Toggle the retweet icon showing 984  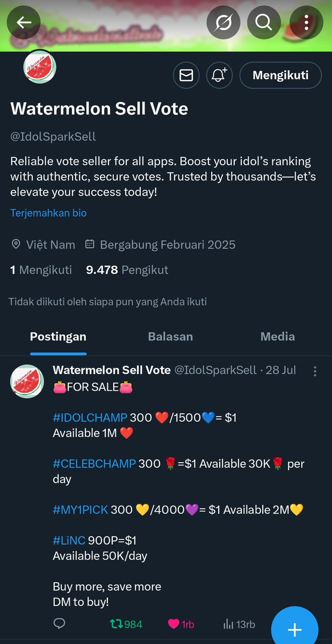click(x=126, y=624)
